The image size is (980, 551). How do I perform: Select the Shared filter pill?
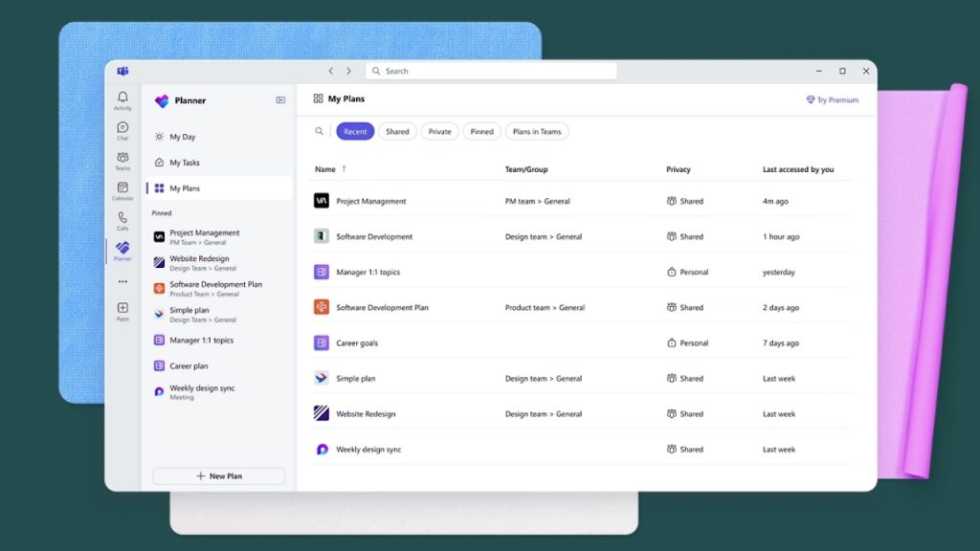pos(397,132)
